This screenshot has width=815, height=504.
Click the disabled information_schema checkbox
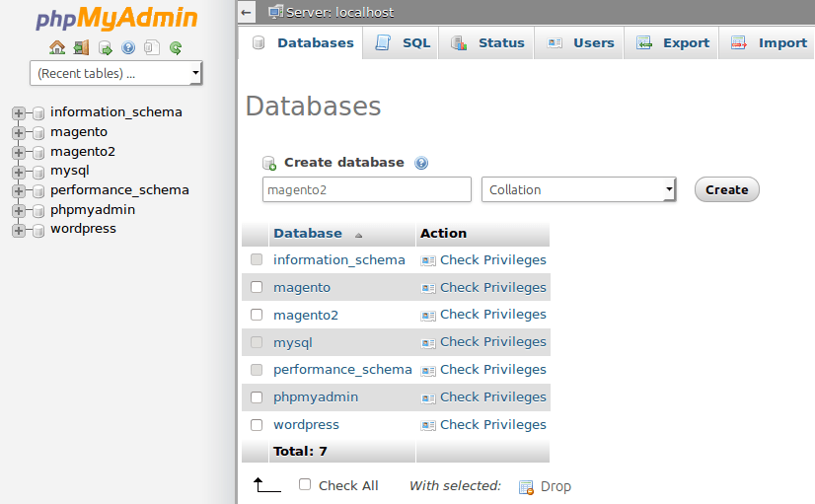[257, 259]
